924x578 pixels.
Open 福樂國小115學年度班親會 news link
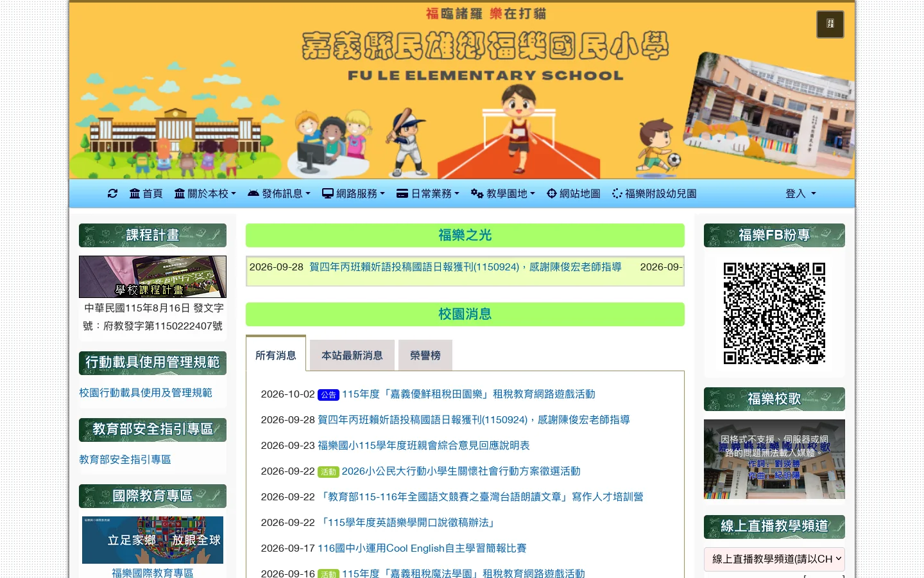424,445
